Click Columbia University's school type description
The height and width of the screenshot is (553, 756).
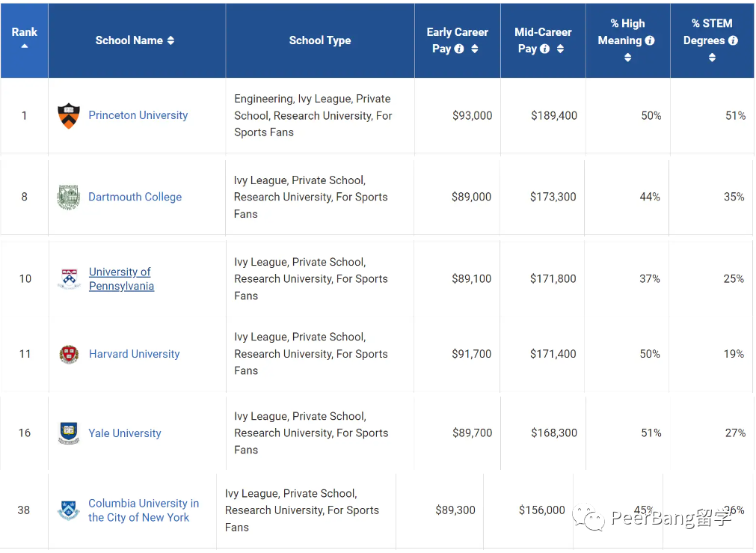coord(302,510)
